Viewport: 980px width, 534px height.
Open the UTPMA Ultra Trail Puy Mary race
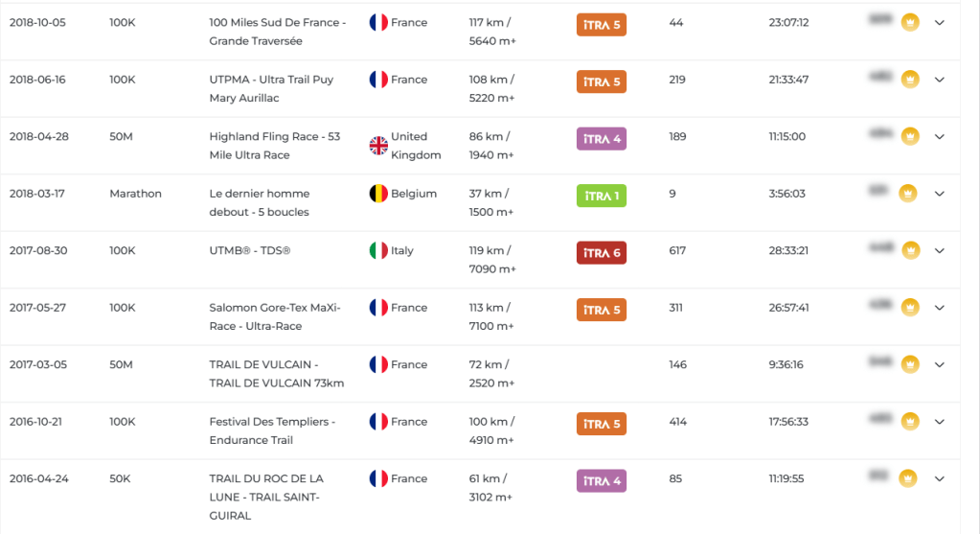pyautogui.click(x=271, y=88)
